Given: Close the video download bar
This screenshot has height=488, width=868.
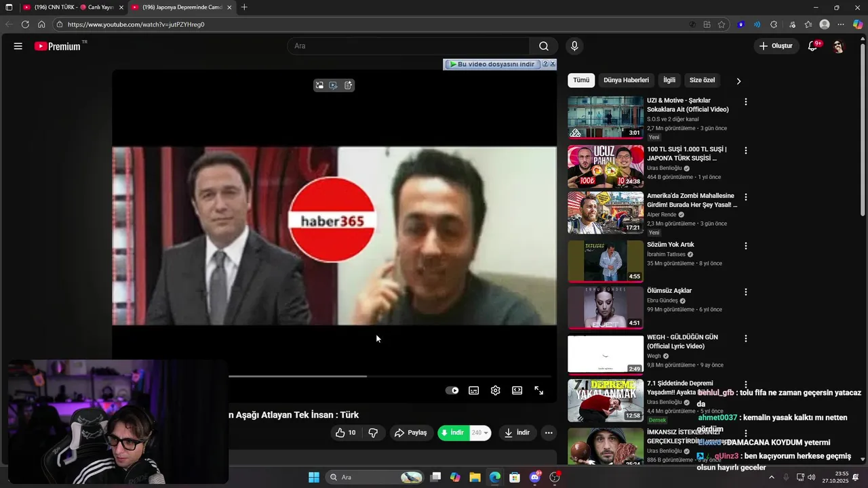Looking at the screenshot, I should coord(553,64).
